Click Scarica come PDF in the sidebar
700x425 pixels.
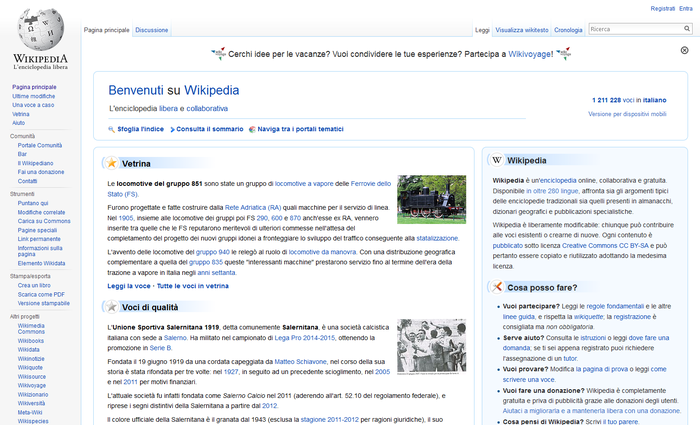pyautogui.click(x=41, y=294)
